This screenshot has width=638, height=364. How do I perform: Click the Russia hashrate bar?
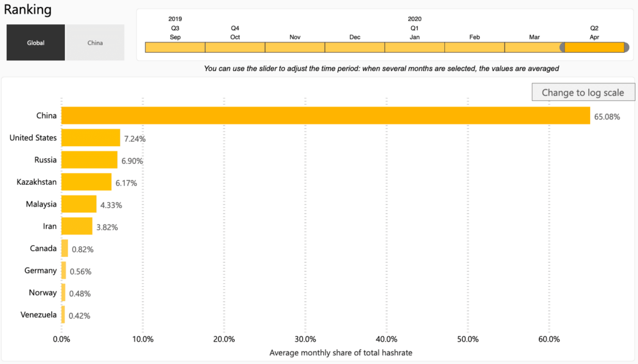click(x=89, y=160)
